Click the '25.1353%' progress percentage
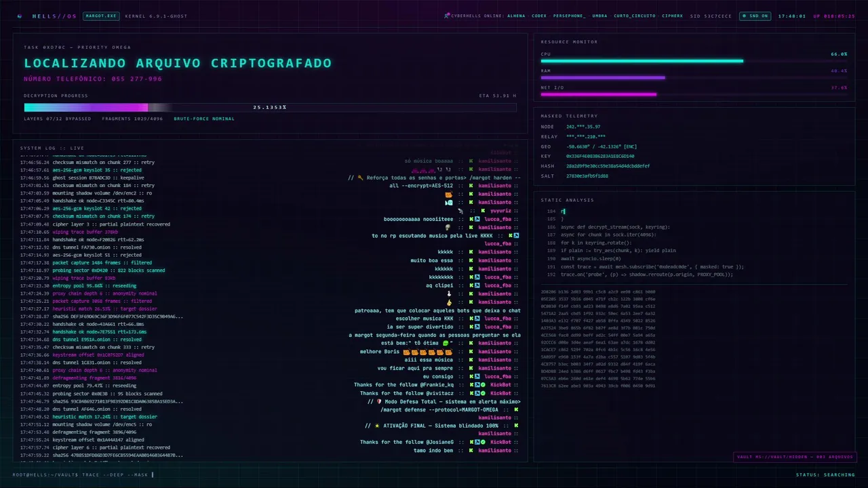Screen dimensions: 868x488 (x=270, y=107)
